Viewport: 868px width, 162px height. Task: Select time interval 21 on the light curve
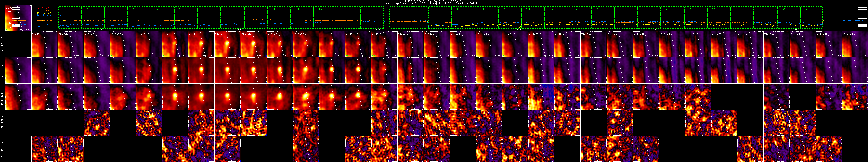point(533,18)
